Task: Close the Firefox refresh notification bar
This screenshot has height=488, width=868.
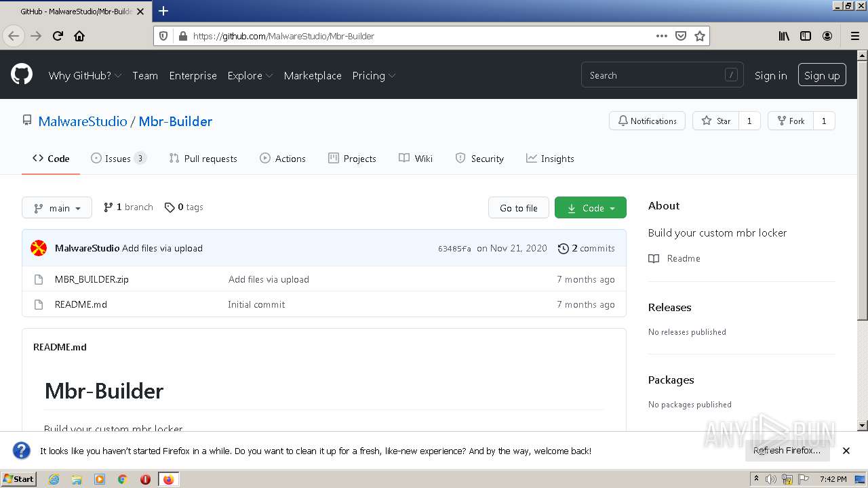Action: pyautogui.click(x=846, y=451)
